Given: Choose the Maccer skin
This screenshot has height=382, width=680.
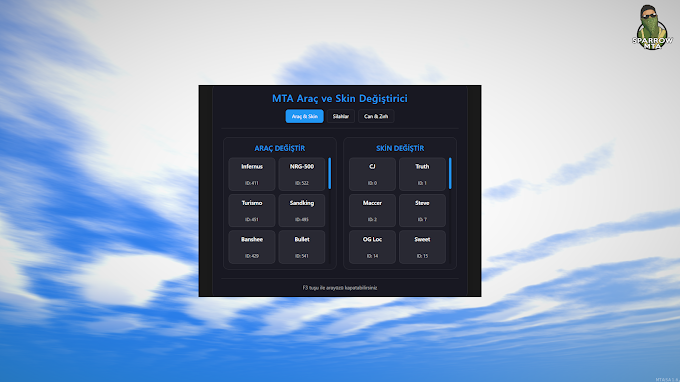Looking at the screenshot, I should pos(373,211).
